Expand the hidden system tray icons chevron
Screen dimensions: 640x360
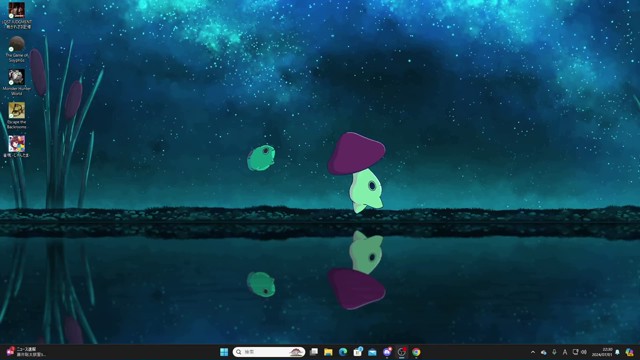coord(533,352)
